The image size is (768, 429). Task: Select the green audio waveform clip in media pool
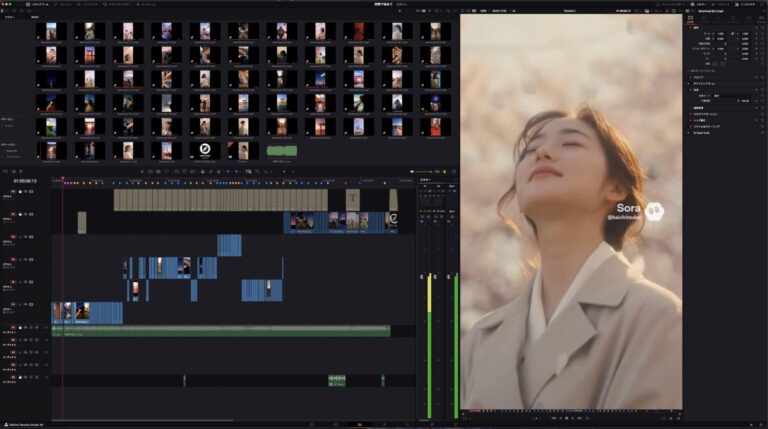[282, 151]
